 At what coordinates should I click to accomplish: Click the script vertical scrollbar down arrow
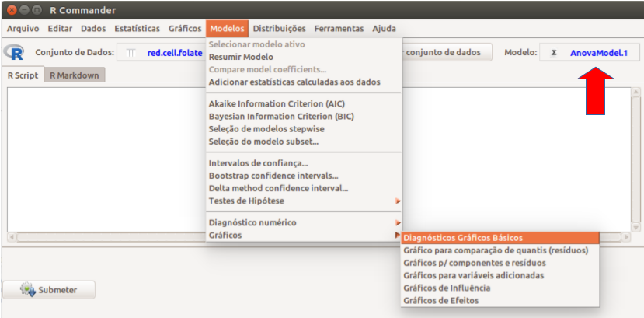tap(635, 227)
